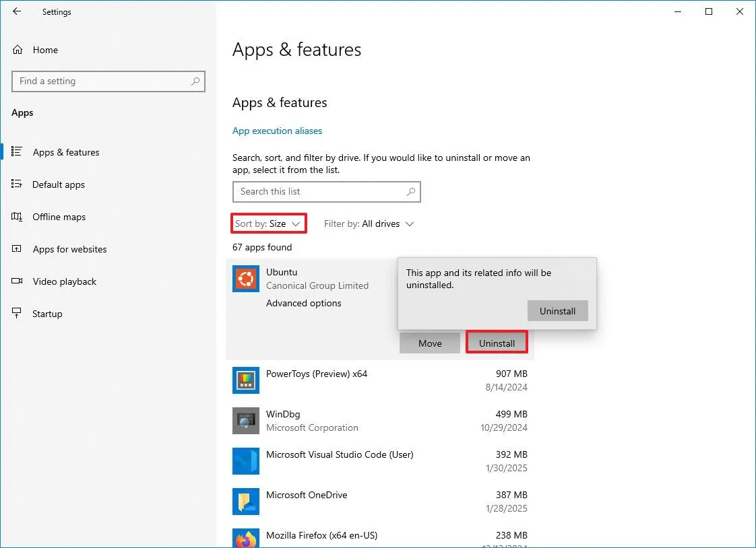The height and width of the screenshot is (548, 756).
Task: Click the Microsoft Visual Studio Code icon
Action: click(245, 461)
